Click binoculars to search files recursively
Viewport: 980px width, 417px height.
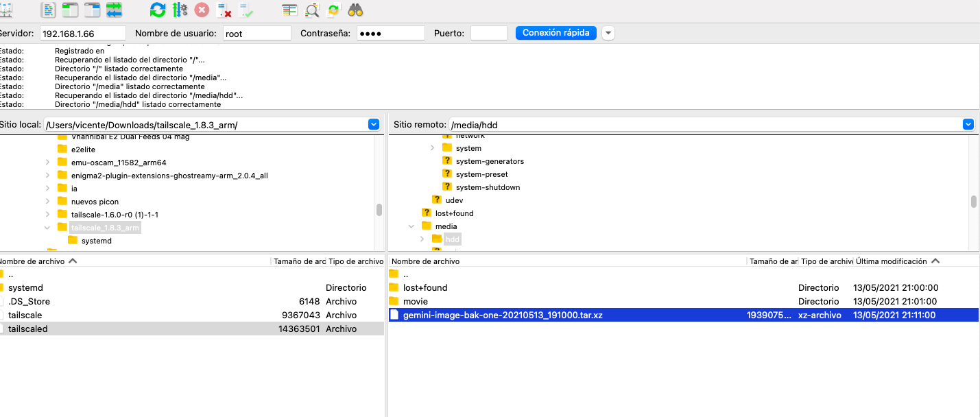355,10
